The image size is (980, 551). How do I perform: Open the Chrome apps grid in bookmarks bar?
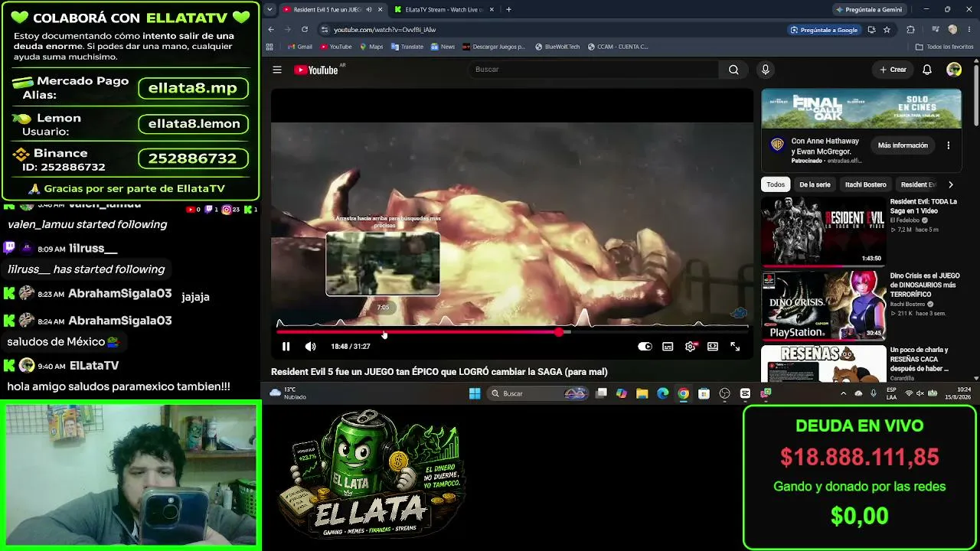pos(269,47)
